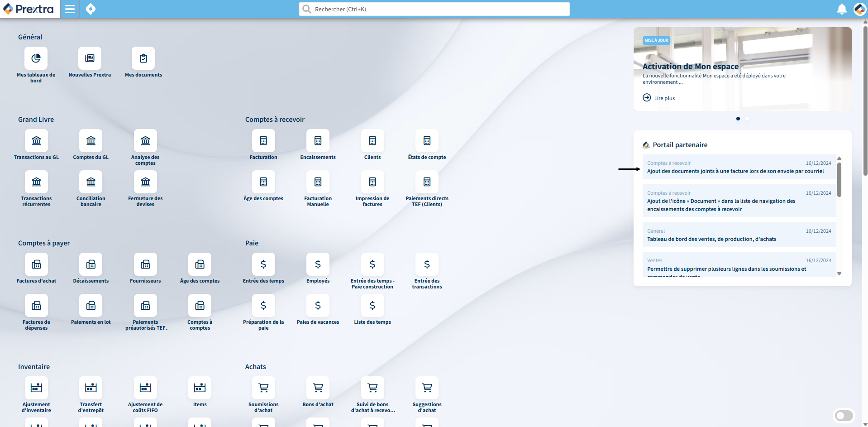Click the notifications bell icon

(x=842, y=9)
